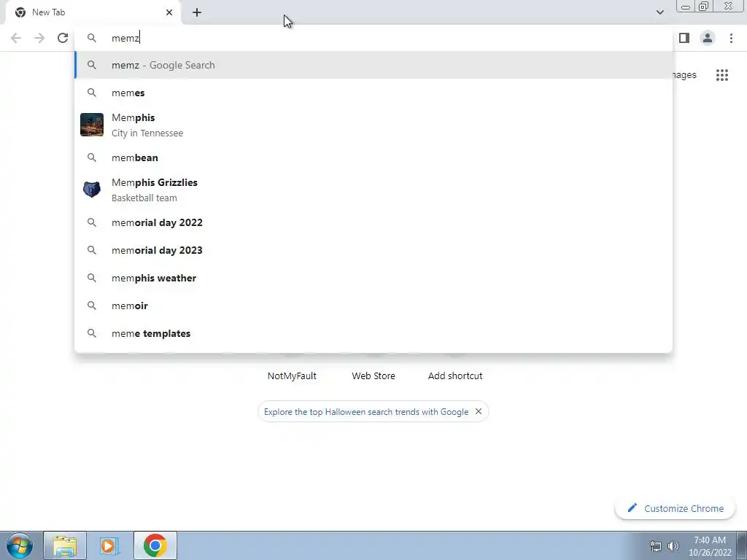
Task: Open the profile avatar menu
Action: (708, 38)
